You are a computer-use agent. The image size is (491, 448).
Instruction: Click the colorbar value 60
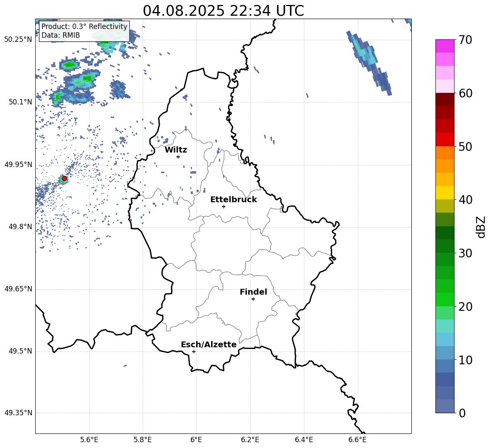tap(466, 93)
